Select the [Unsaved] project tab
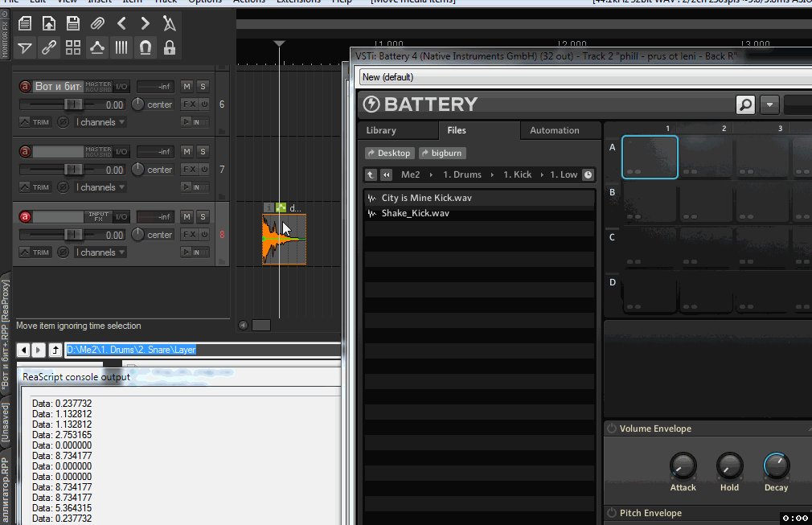This screenshot has height=525, width=812. pyautogui.click(x=5, y=422)
